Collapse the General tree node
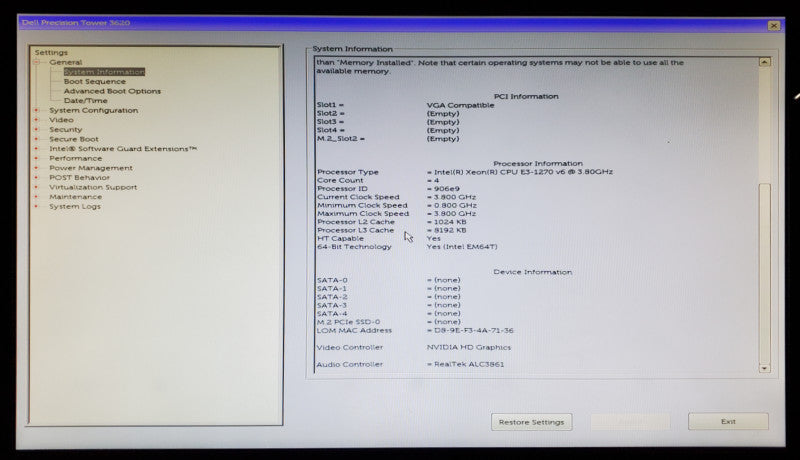Viewport: 800px width, 460px height. 36,62
